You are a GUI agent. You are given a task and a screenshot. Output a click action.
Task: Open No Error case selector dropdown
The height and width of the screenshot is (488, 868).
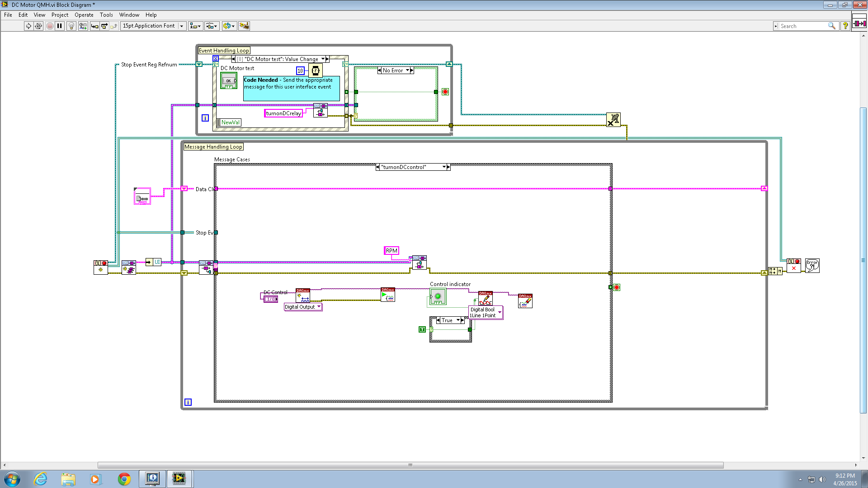(407, 70)
